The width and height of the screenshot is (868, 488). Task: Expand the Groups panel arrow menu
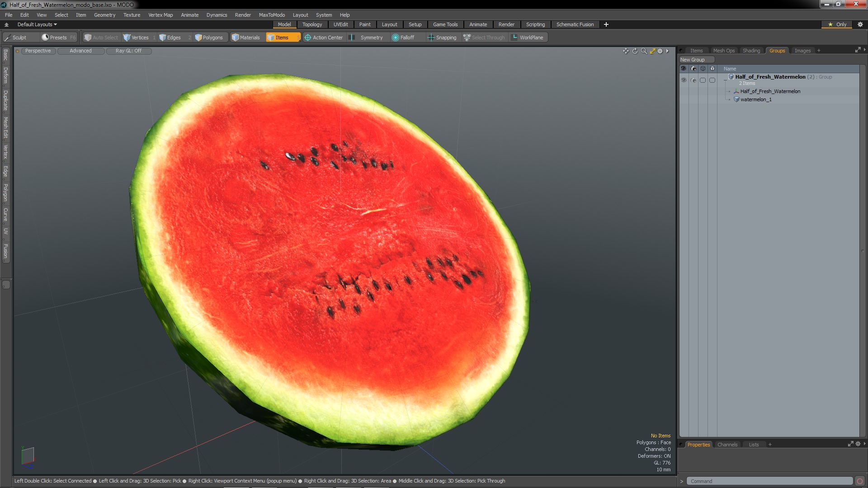coord(864,50)
